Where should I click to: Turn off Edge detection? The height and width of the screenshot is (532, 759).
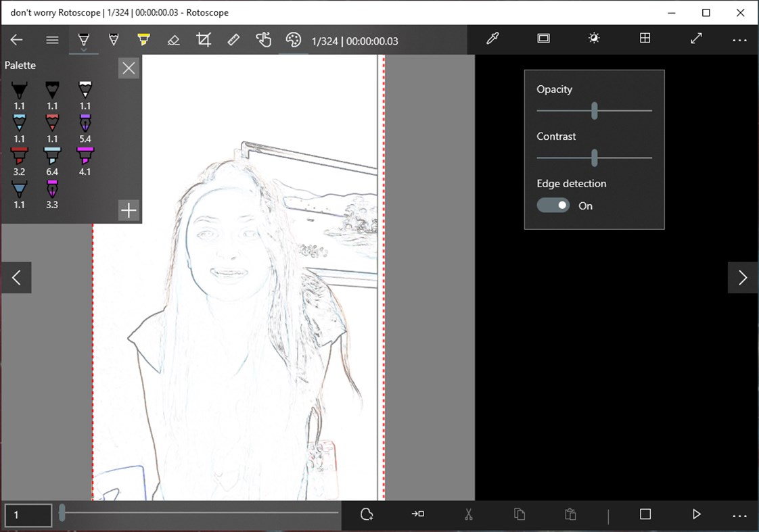[553, 205]
